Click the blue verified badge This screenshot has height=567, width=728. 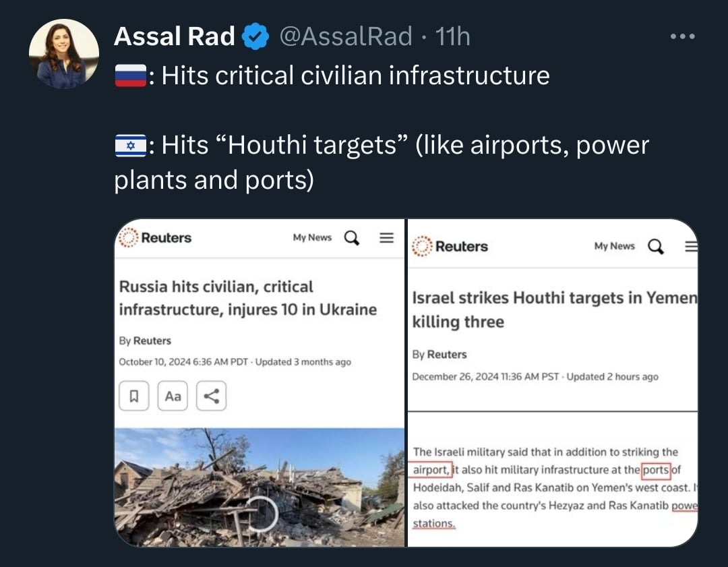pyautogui.click(x=256, y=37)
